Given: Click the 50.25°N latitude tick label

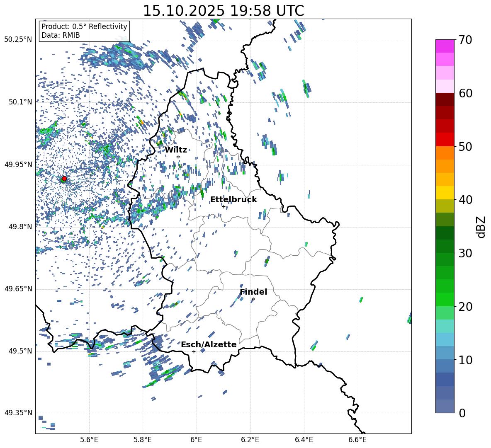Looking at the screenshot, I should pyautogui.click(x=18, y=40).
